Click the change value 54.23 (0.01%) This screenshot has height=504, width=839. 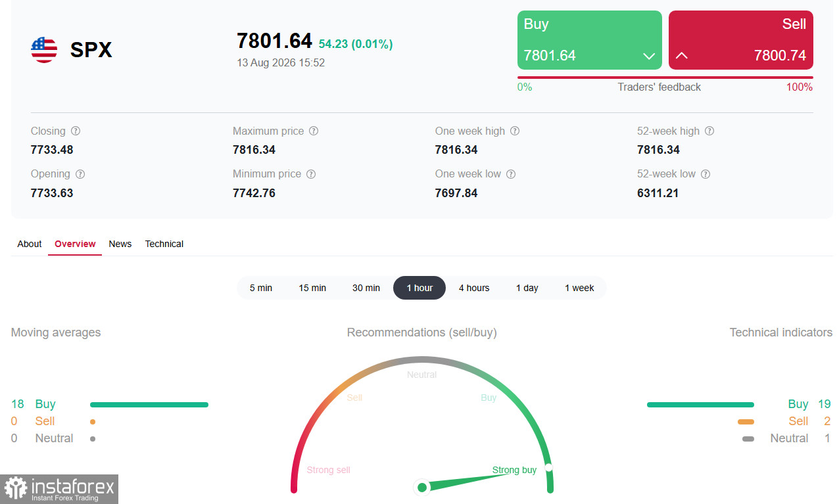356,44
